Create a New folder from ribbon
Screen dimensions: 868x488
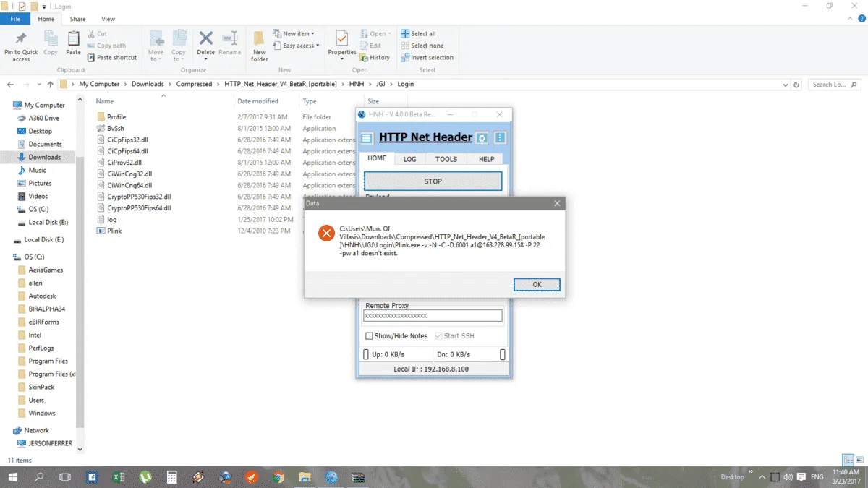pos(260,46)
